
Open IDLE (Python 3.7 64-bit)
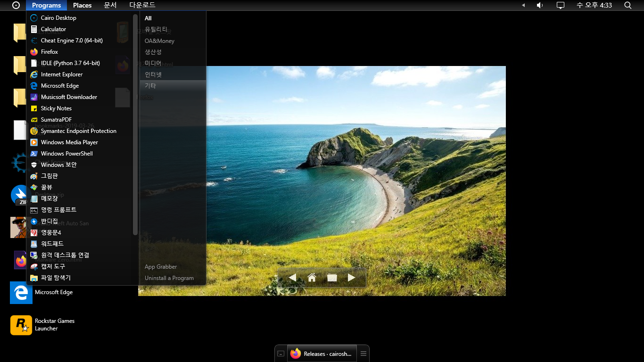click(80, 63)
